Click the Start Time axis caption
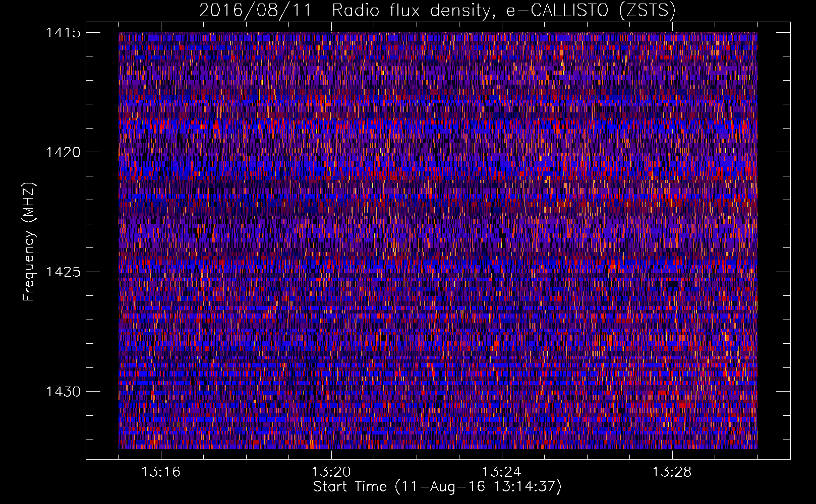 click(x=437, y=487)
